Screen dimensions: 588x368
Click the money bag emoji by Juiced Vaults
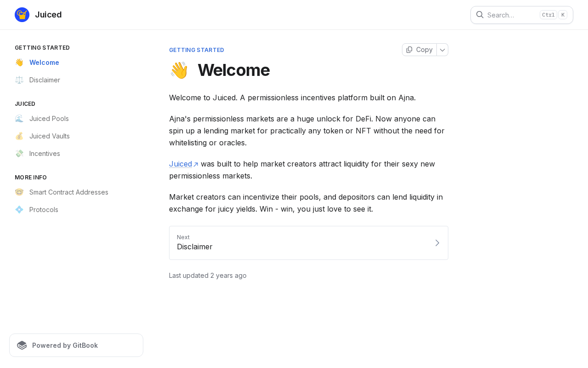pyautogui.click(x=19, y=136)
